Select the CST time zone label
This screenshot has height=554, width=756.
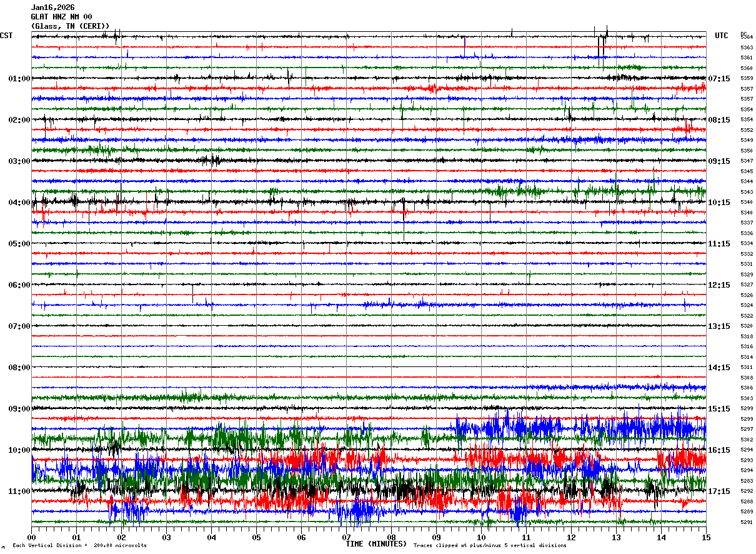[x=6, y=36]
